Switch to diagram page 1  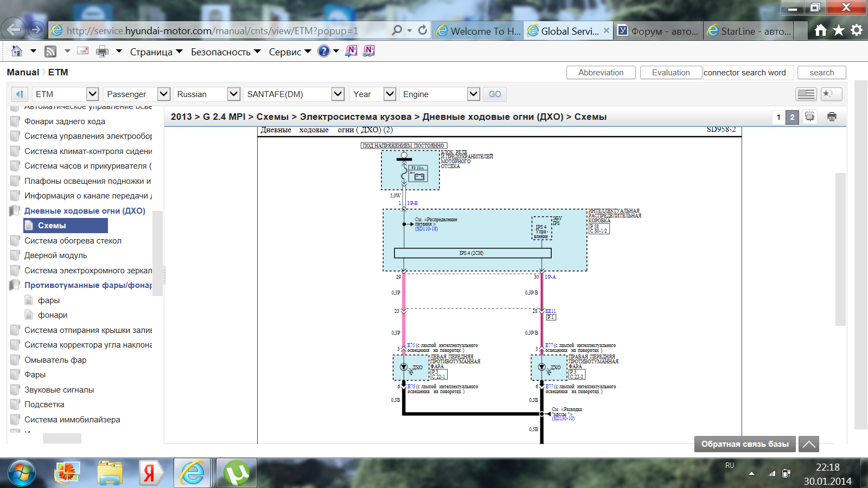tap(778, 117)
